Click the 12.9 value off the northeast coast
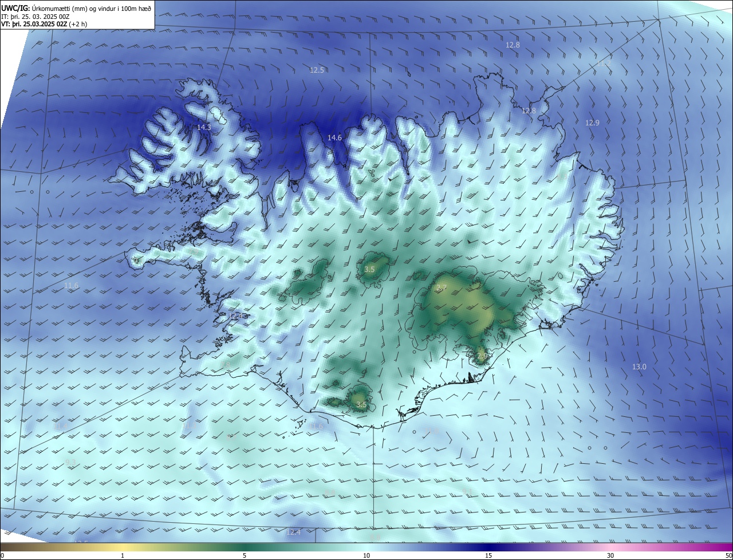This screenshot has height=560, width=733. pos(592,123)
